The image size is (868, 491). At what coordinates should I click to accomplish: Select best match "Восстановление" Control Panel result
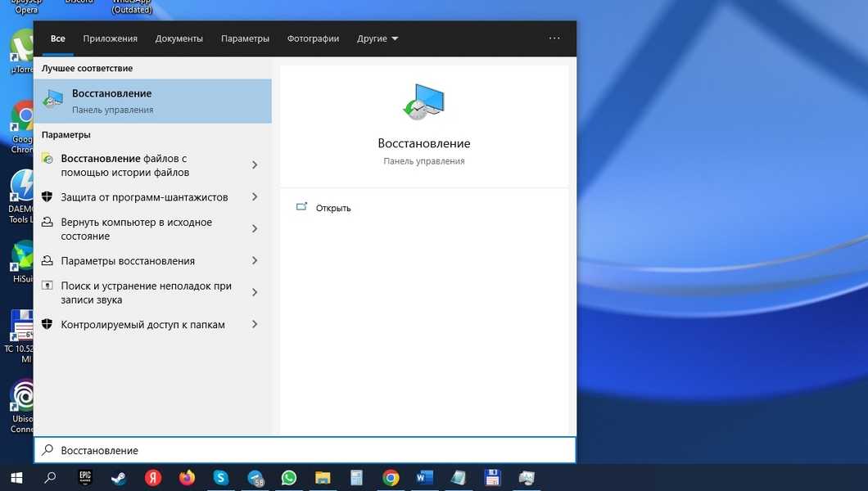click(x=152, y=101)
